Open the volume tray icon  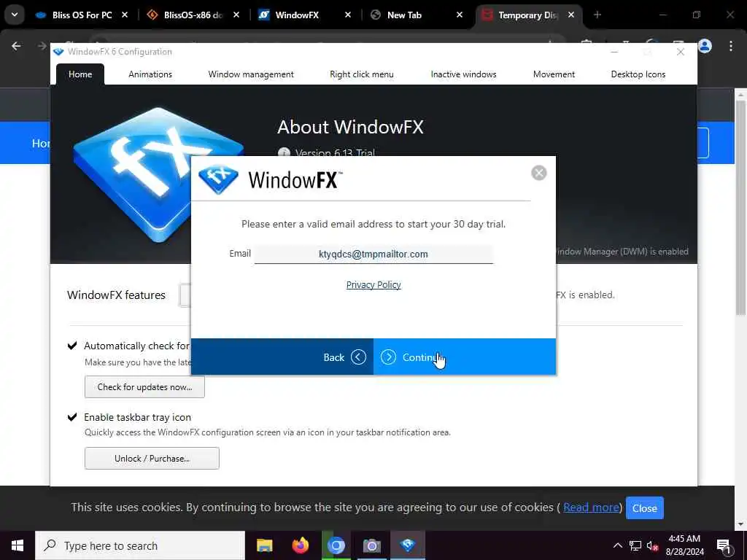(652, 545)
